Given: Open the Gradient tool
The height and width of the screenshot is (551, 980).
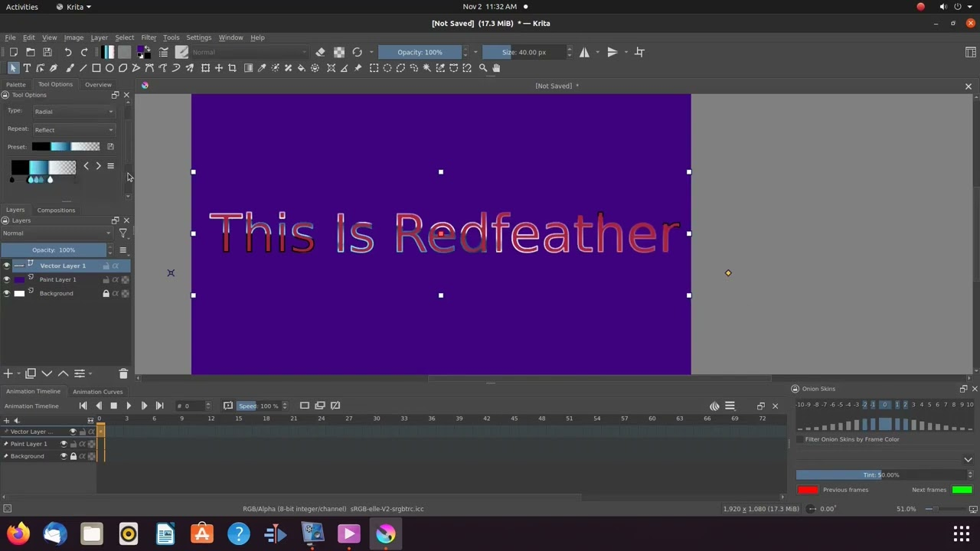Looking at the screenshot, I should [249, 67].
